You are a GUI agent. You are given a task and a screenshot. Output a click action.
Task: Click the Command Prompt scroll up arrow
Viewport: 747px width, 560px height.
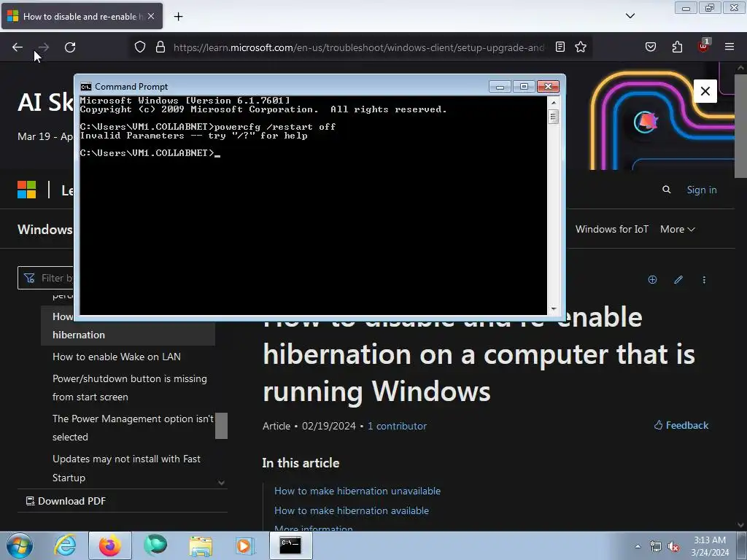[553, 102]
